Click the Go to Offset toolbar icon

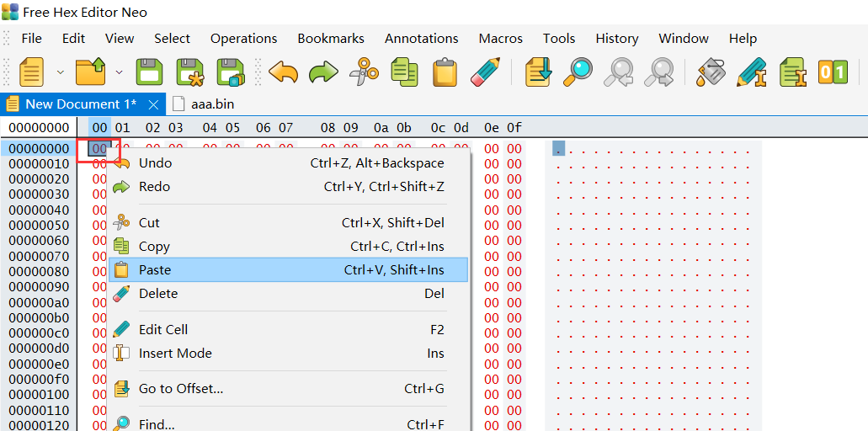[538, 72]
